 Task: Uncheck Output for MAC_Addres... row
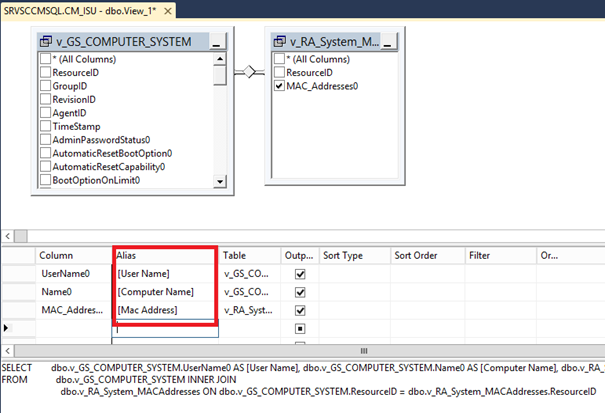pyautogui.click(x=300, y=310)
